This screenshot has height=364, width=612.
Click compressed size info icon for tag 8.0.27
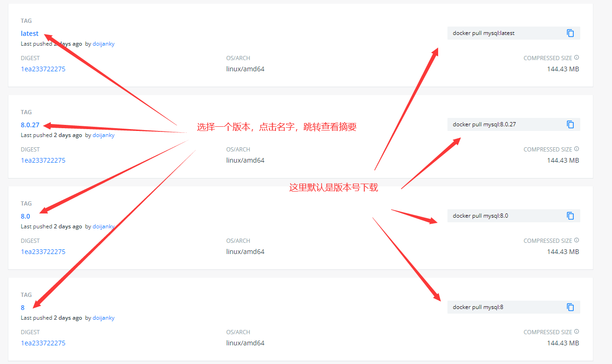(x=577, y=149)
